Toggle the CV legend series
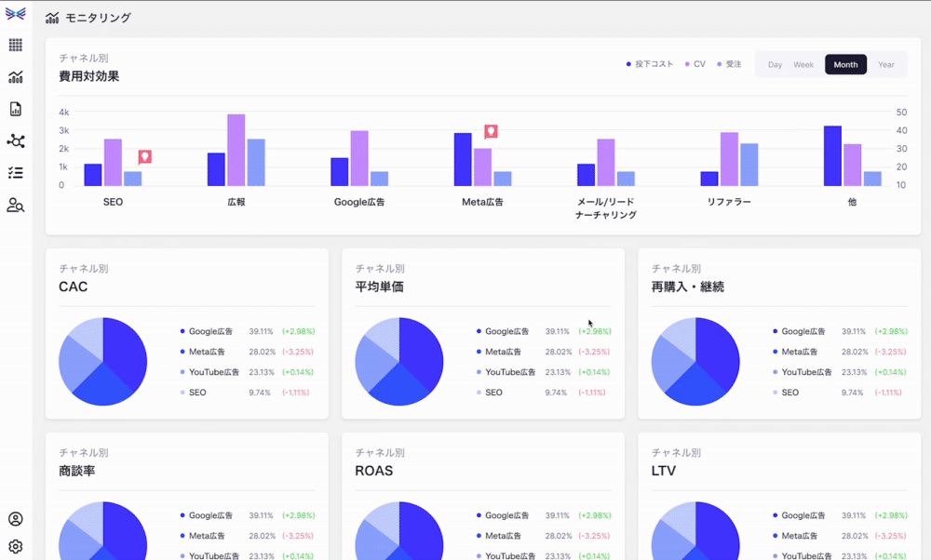This screenshot has width=931, height=560. coord(695,64)
